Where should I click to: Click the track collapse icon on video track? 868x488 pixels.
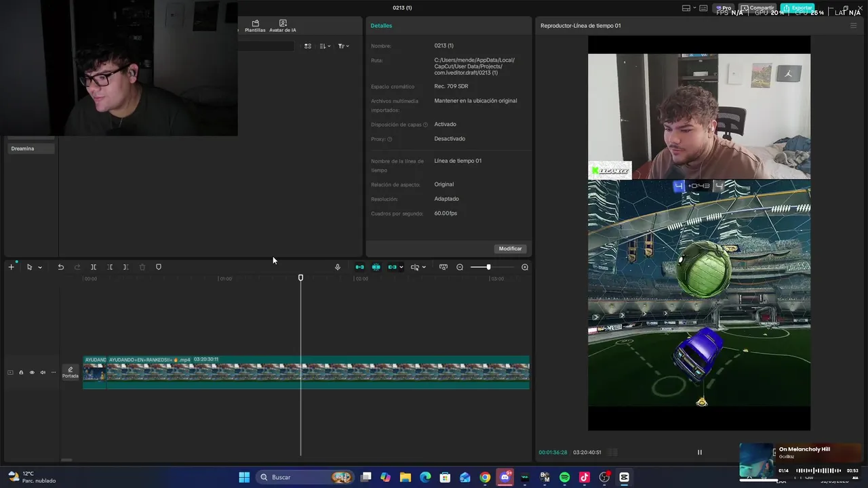click(10, 372)
